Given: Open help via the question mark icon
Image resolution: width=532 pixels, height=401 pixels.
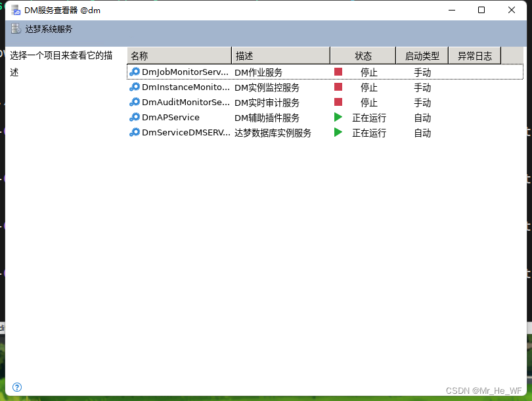Looking at the screenshot, I should click(x=17, y=387).
